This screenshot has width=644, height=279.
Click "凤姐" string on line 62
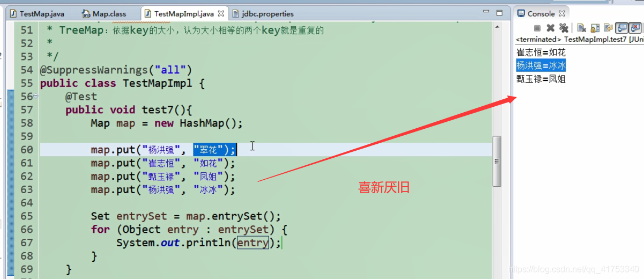point(209,176)
